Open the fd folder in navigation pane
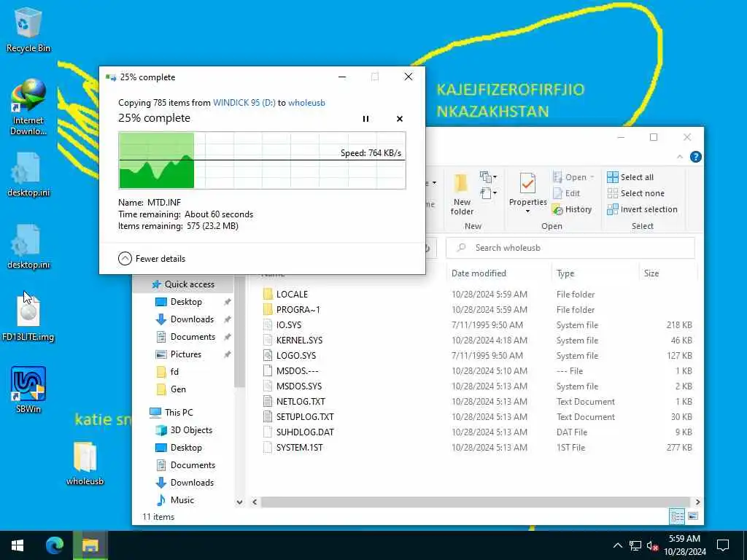Viewport: 747px width, 560px height. click(x=168, y=372)
